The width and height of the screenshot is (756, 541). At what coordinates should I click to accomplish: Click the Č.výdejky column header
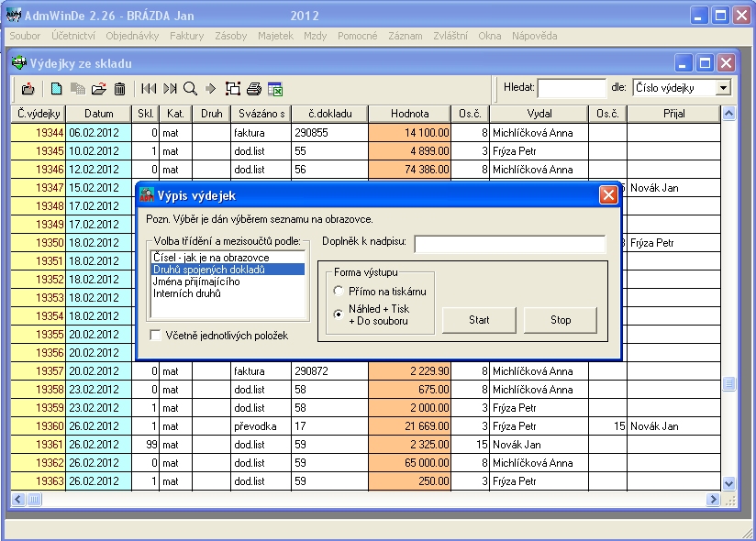pyautogui.click(x=39, y=114)
